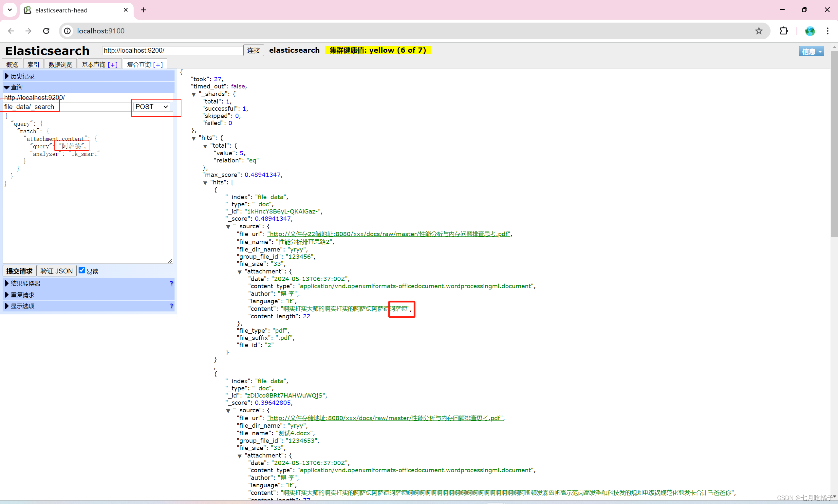Click the browser forward arrow

28,31
